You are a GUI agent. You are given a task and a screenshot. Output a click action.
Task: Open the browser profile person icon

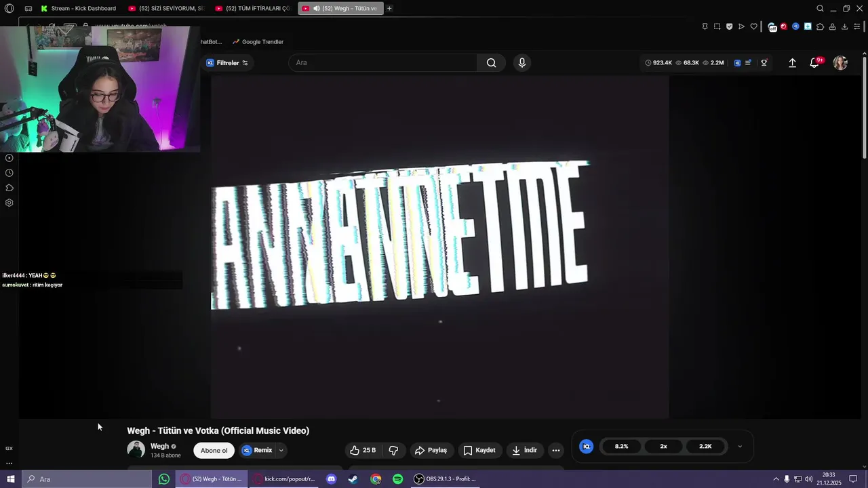tap(832, 26)
